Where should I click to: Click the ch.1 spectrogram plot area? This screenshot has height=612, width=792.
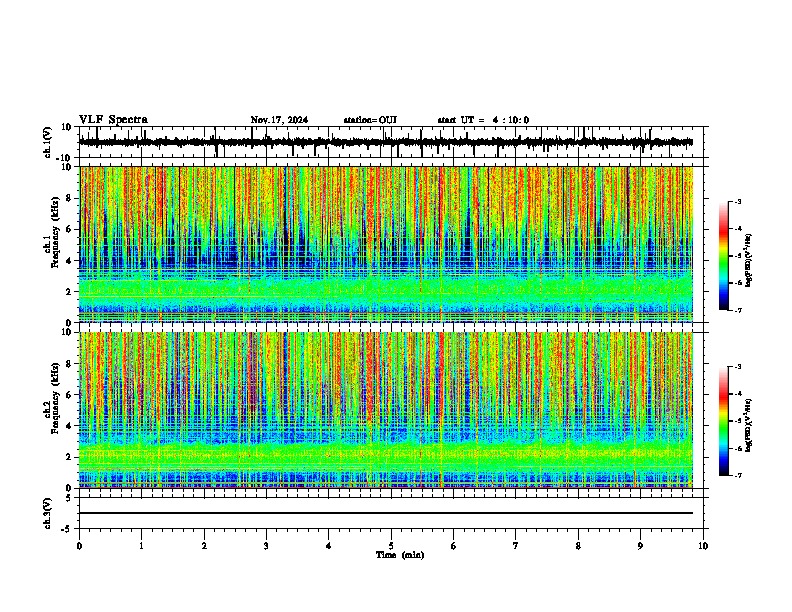386,244
